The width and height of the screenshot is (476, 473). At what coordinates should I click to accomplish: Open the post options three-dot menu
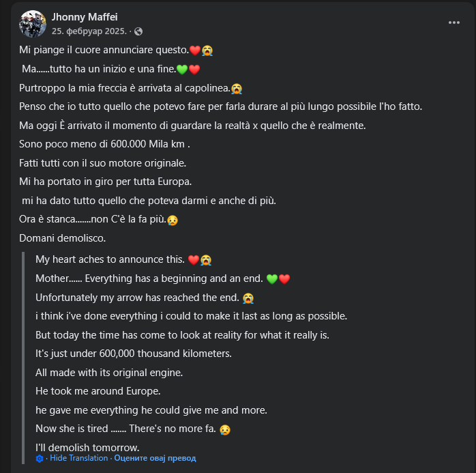coord(453,23)
